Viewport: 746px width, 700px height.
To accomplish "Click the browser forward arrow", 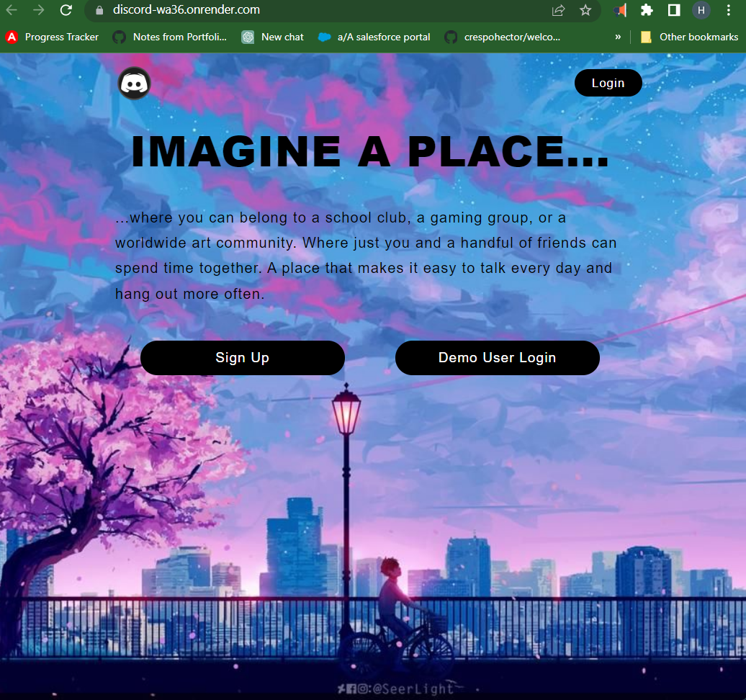I will pos(39,10).
